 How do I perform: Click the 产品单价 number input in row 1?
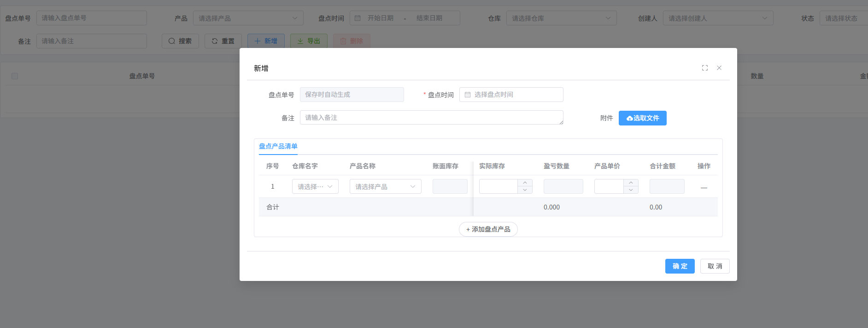pyautogui.click(x=609, y=186)
